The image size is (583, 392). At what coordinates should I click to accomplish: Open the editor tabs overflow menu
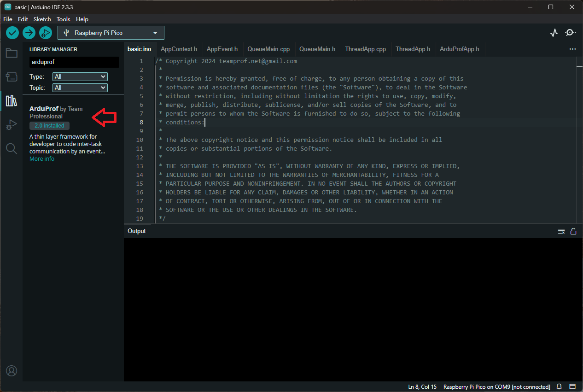click(x=572, y=49)
